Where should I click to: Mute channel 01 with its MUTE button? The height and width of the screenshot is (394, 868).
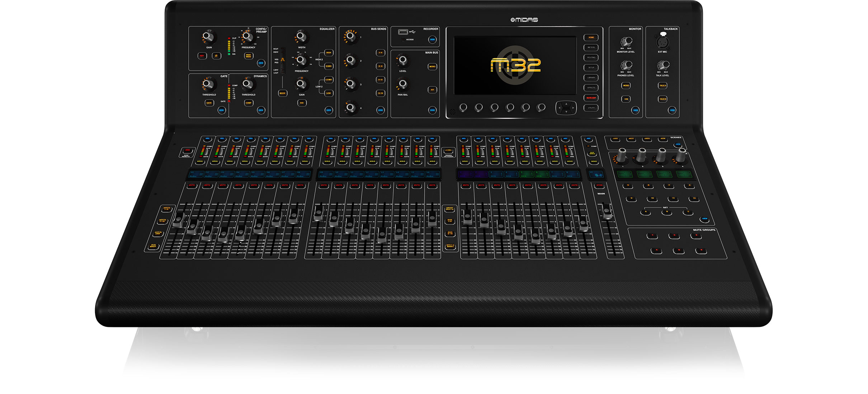[x=192, y=186]
